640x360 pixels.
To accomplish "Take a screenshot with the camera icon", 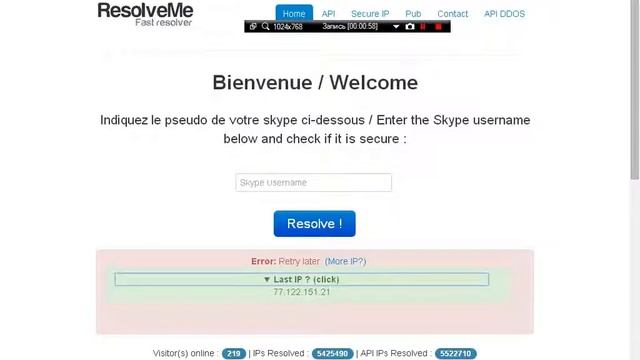I will pyautogui.click(x=410, y=27).
